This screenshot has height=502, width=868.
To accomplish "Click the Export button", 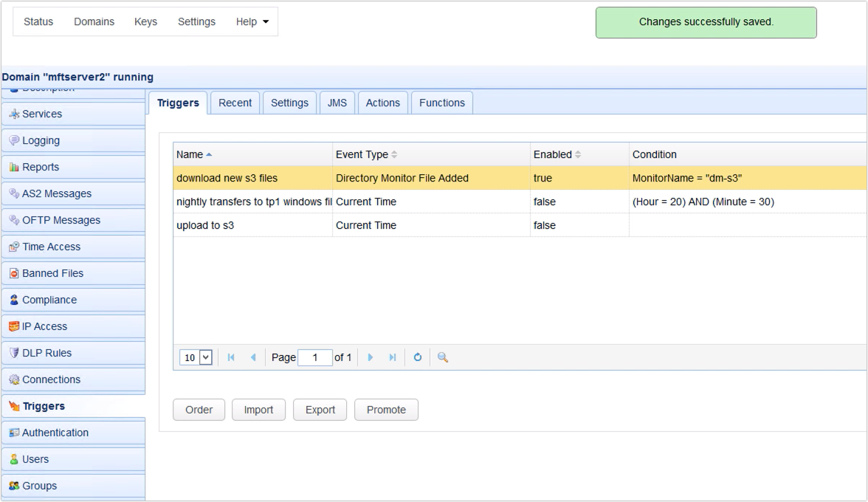I will coord(320,410).
